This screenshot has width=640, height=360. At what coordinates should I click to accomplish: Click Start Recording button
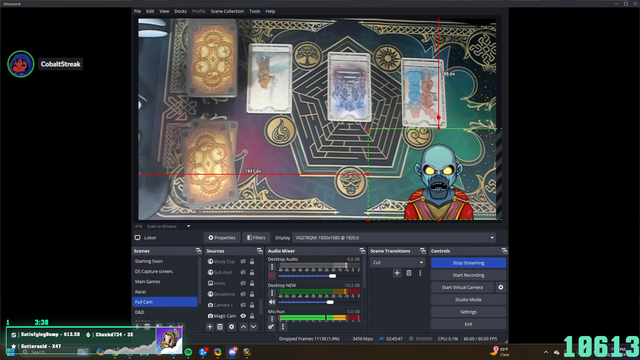pos(468,275)
